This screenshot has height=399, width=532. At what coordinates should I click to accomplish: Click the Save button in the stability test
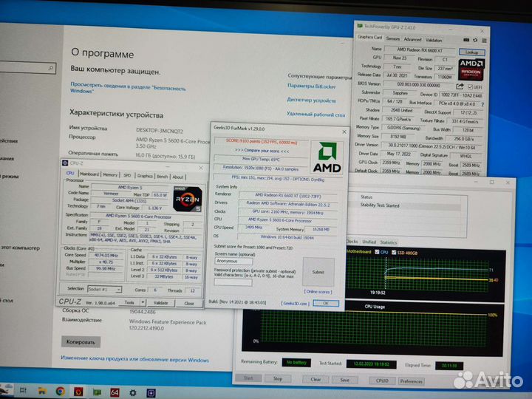pos(344,380)
